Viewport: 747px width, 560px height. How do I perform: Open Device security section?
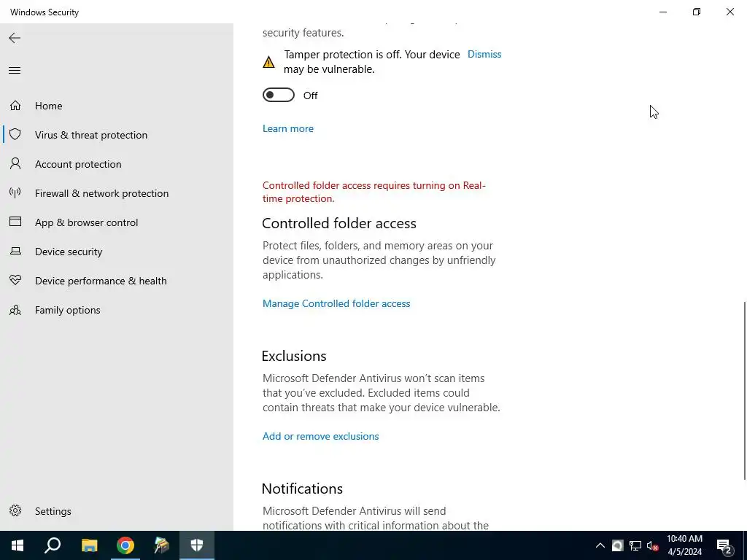(x=69, y=252)
